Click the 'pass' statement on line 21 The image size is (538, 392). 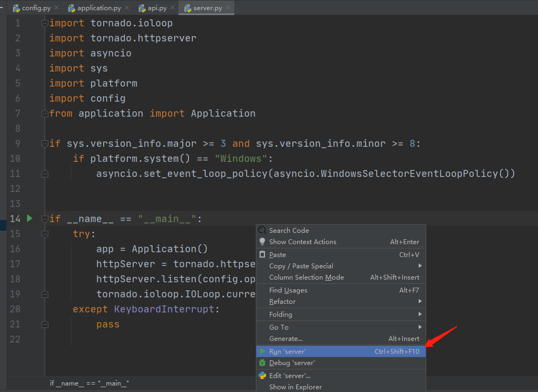pos(107,324)
